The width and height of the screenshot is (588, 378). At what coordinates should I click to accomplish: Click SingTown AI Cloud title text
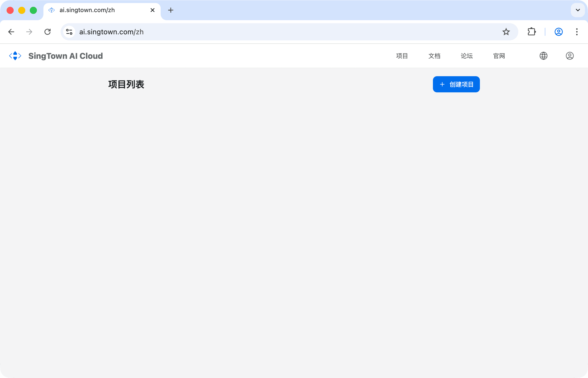[65, 56]
